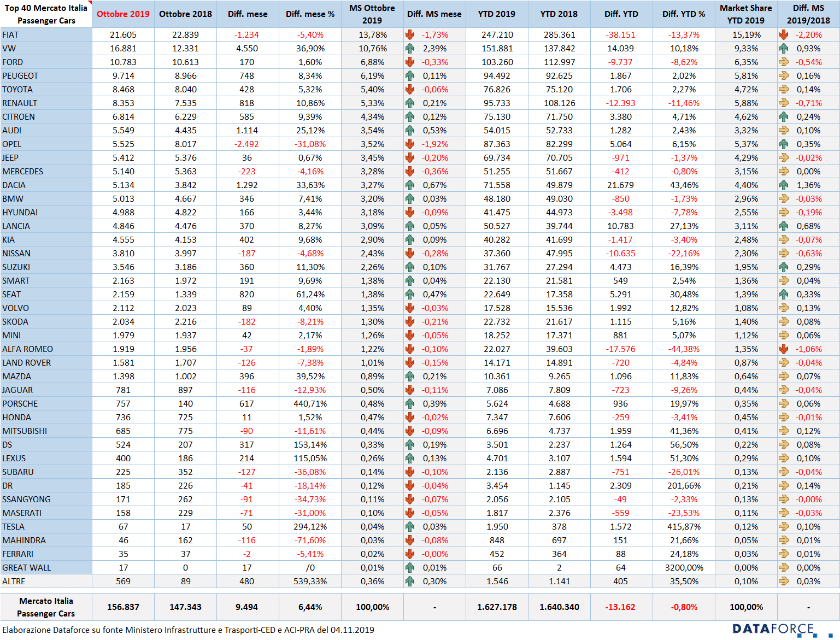This screenshot has width=840, height=640.
Task: Click the FIAT brand row label
Action: point(10,34)
